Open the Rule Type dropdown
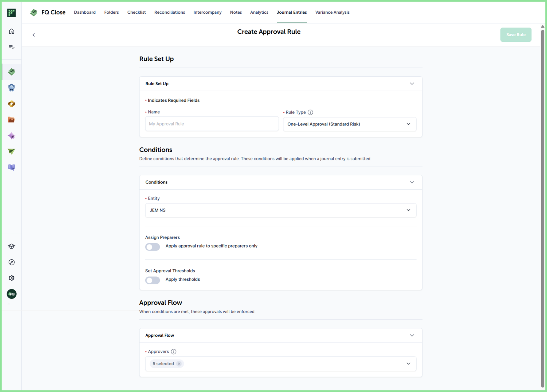Screen dimensions: 547x392 (350, 124)
